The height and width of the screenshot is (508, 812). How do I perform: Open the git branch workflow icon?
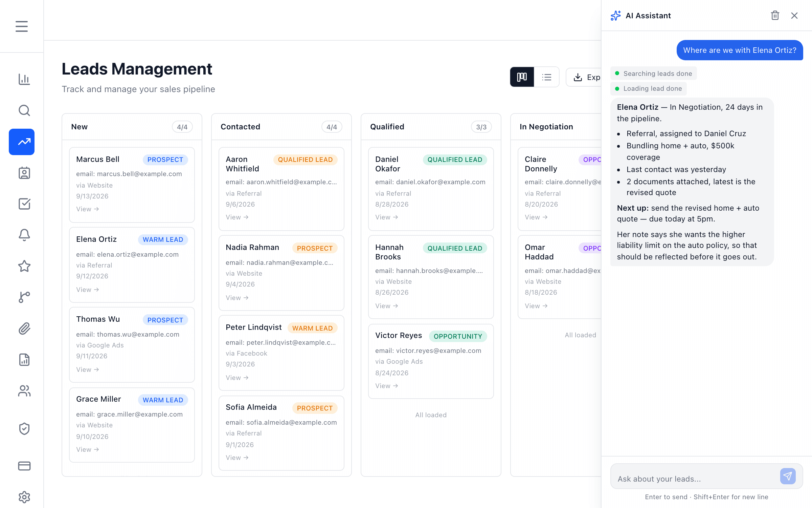[24, 297]
